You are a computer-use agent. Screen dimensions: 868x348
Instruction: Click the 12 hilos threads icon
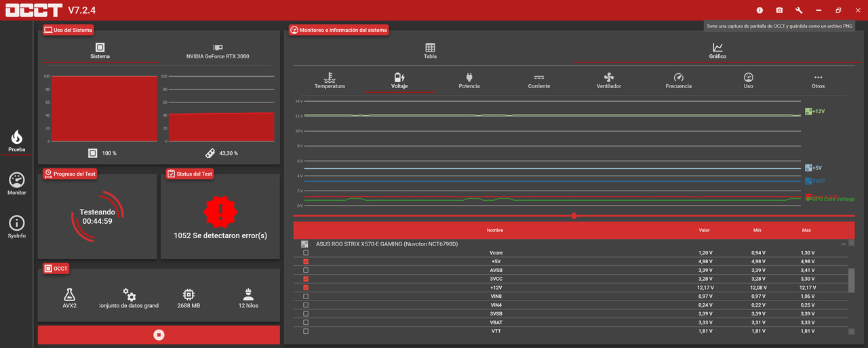point(249,294)
